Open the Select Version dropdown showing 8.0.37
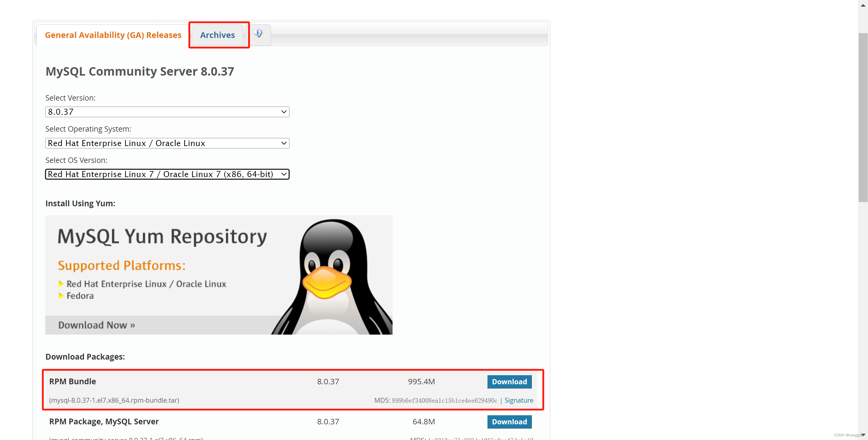Screen dimensions: 868x440 click(x=167, y=112)
